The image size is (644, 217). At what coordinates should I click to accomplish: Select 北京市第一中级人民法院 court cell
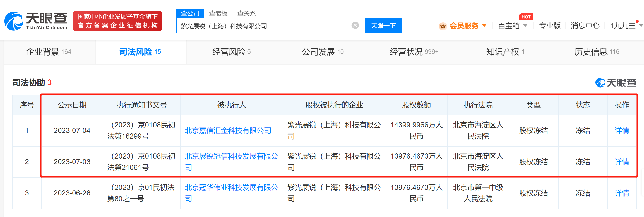click(478, 193)
